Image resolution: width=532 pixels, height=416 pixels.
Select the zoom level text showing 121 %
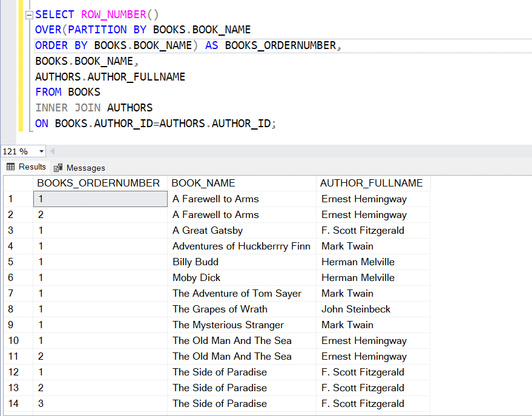point(15,151)
